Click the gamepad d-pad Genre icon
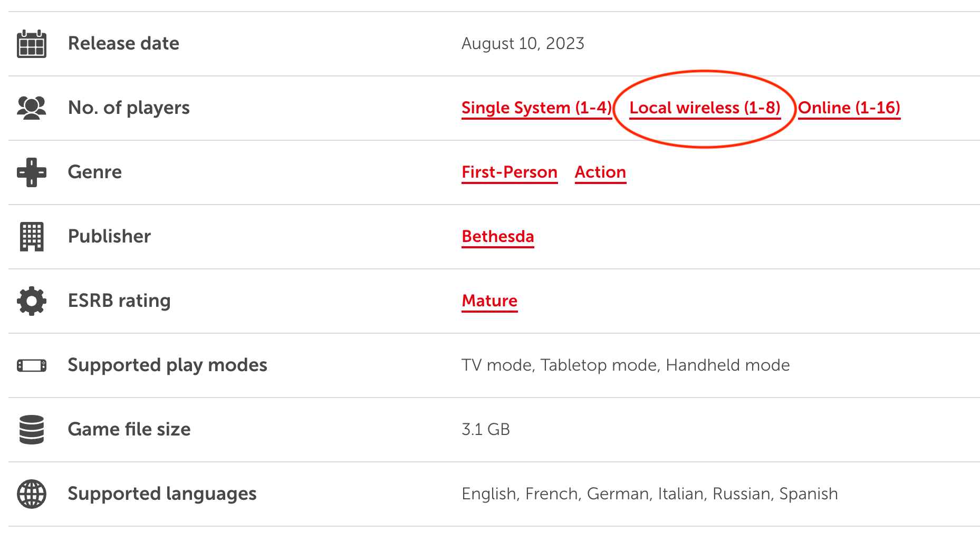The image size is (980, 542). pos(32,172)
